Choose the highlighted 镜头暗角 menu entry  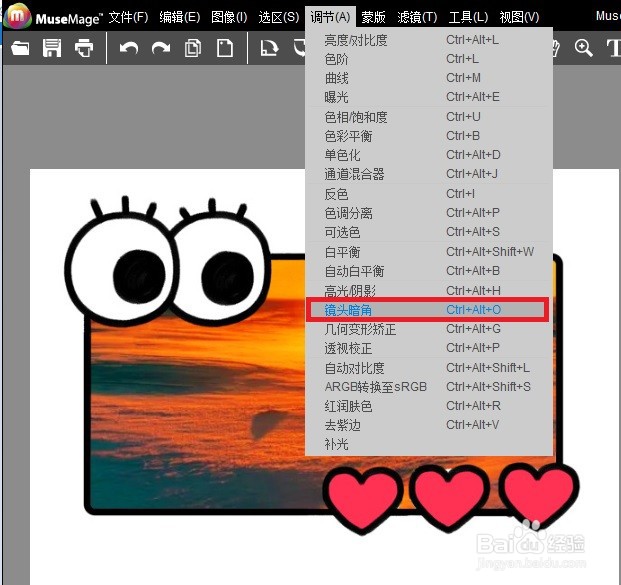click(x=429, y=310)
